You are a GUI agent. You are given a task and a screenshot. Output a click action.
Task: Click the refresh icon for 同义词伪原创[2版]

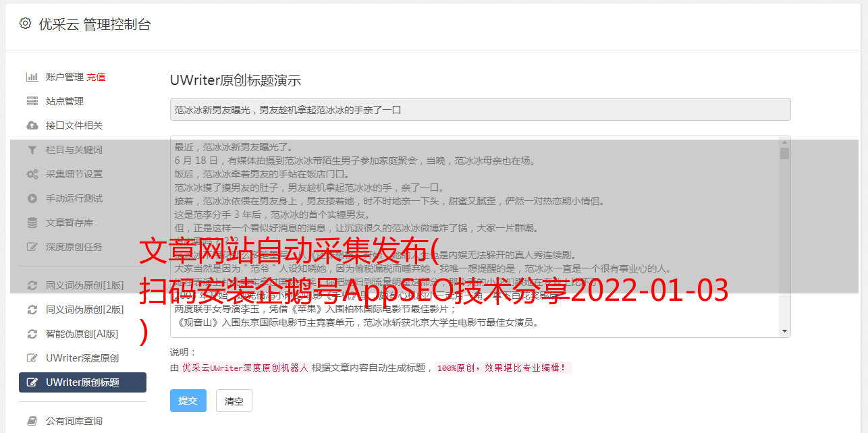click(32, 310)
